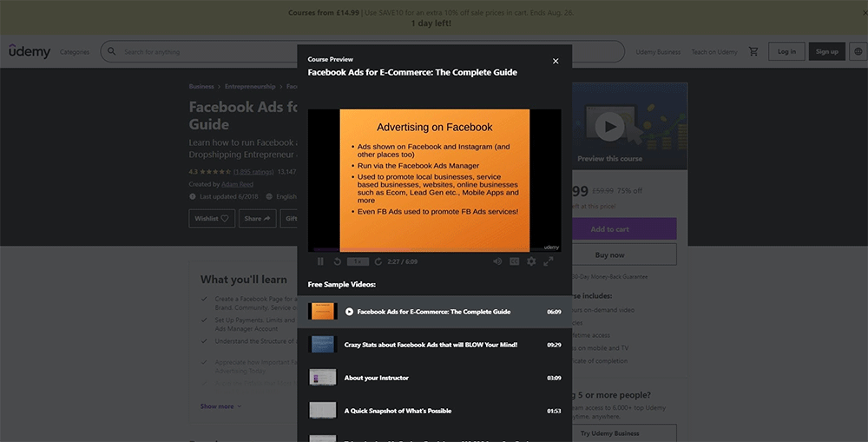The width and height of the screenshot is (868, 442).
Task: Open video settings gear
Action: [531, 261]
